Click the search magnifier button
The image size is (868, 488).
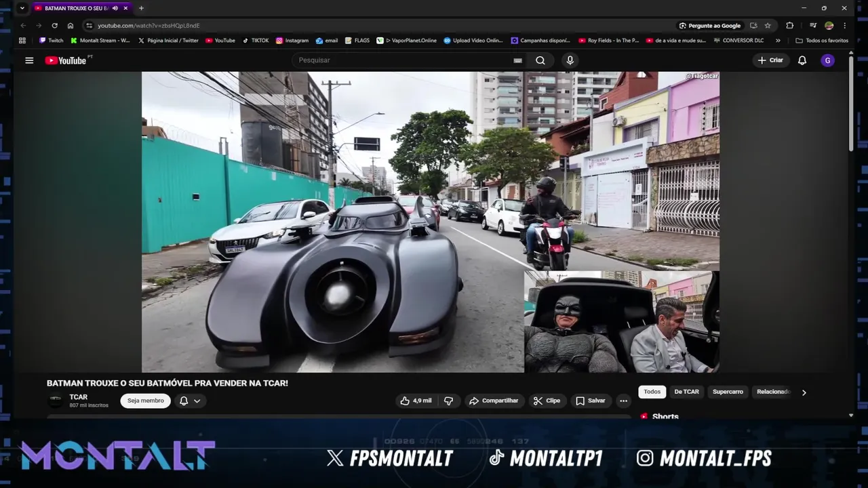pyautogui.click(x=540, y=60)
